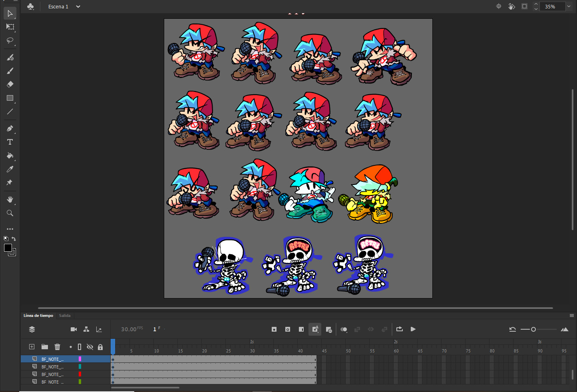Image resolution: width=577 pixels, height=392 pixels.
Task: Pick the Pen tool in toolbar
Action: coord(10,129)
